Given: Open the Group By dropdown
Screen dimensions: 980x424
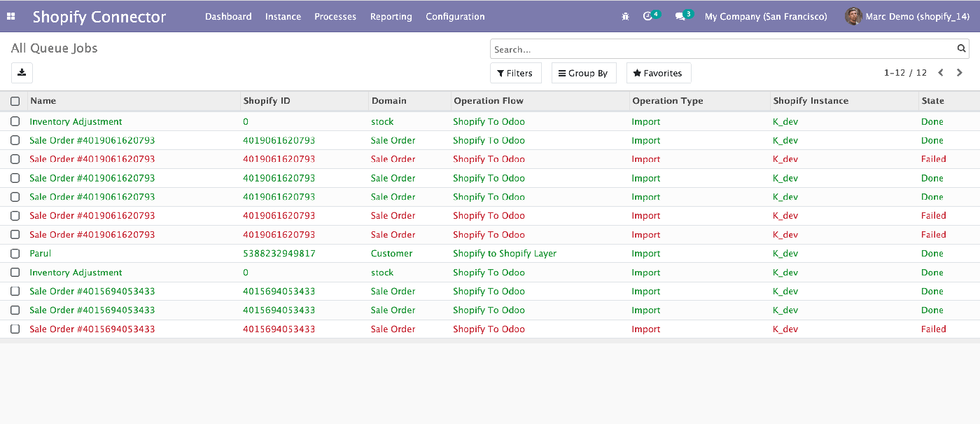Looking at the screenshot, I should [584, 73].
